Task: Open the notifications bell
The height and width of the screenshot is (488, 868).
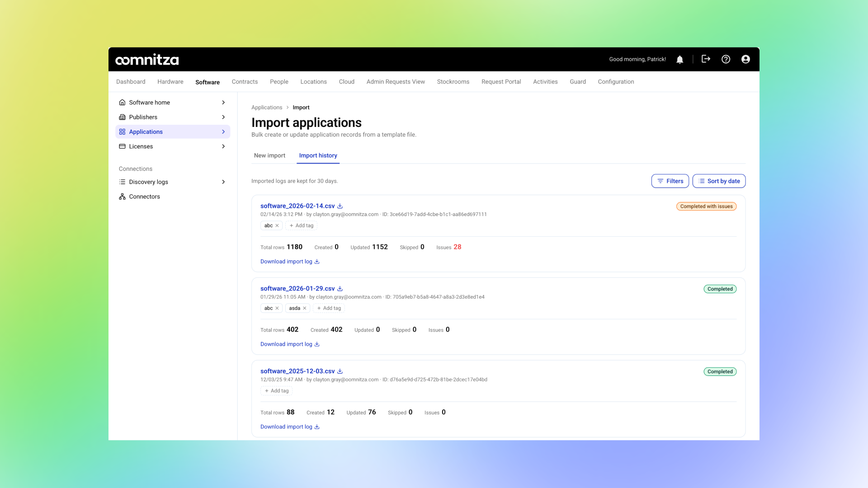Action: (679, 59)
